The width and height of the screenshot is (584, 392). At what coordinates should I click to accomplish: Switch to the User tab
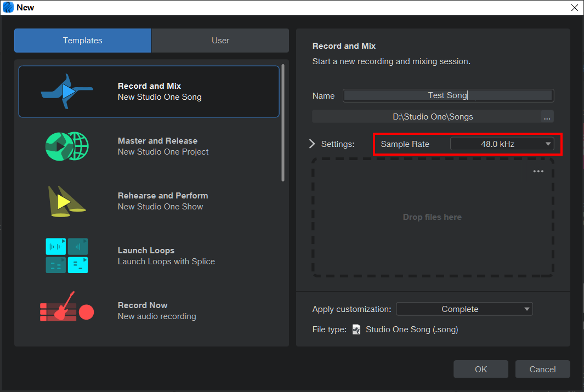coord(220,41)
